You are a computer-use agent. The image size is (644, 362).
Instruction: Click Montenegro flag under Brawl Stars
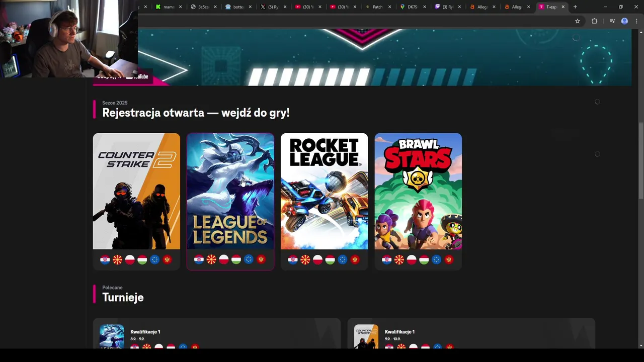click(x=449, y=259)
